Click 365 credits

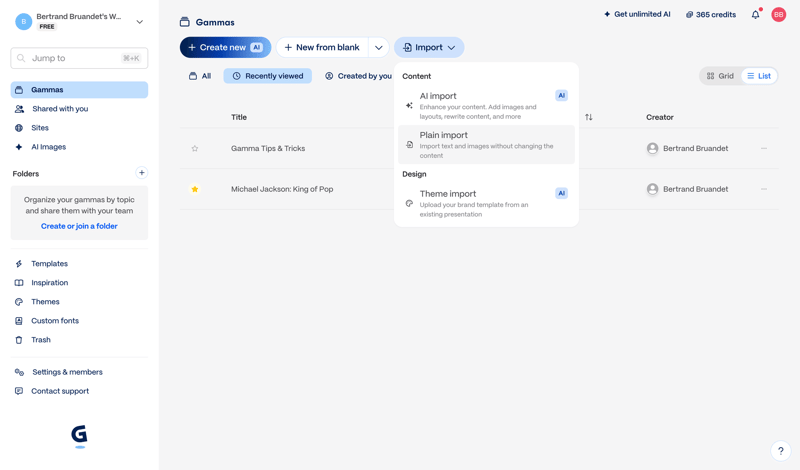pos(711,15)
